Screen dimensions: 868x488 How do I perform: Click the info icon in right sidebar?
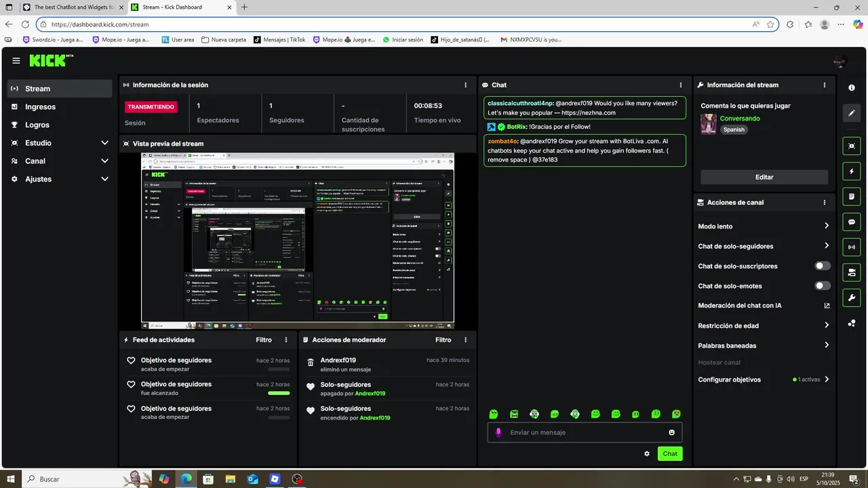[x=852, y=88]
